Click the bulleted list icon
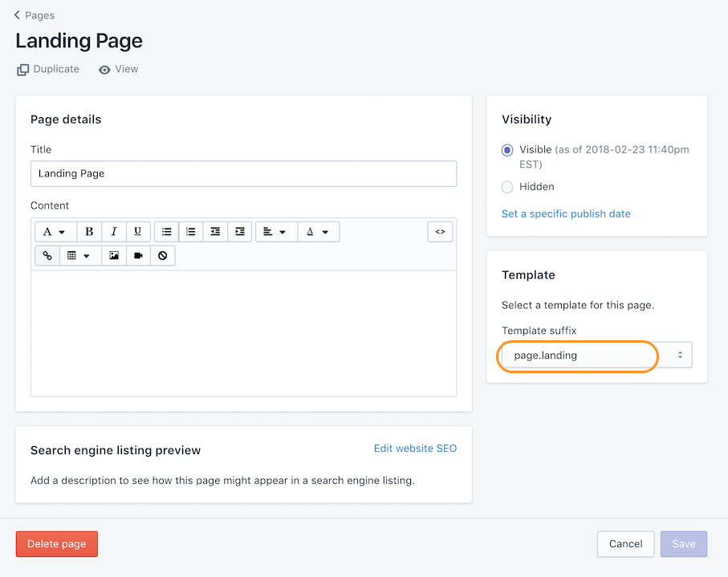This screenshot has width=728, height=577. pos(166,232)
